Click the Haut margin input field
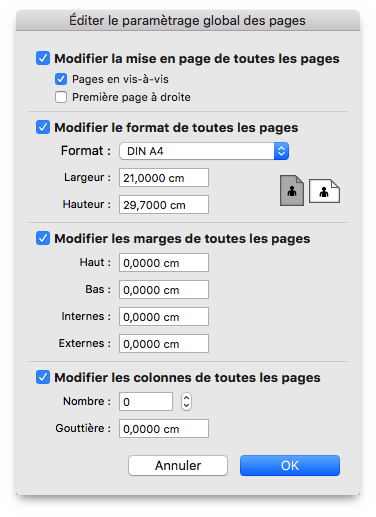Image resolution: width=376 pixels, height=517 pixels. tap(164, 263)
